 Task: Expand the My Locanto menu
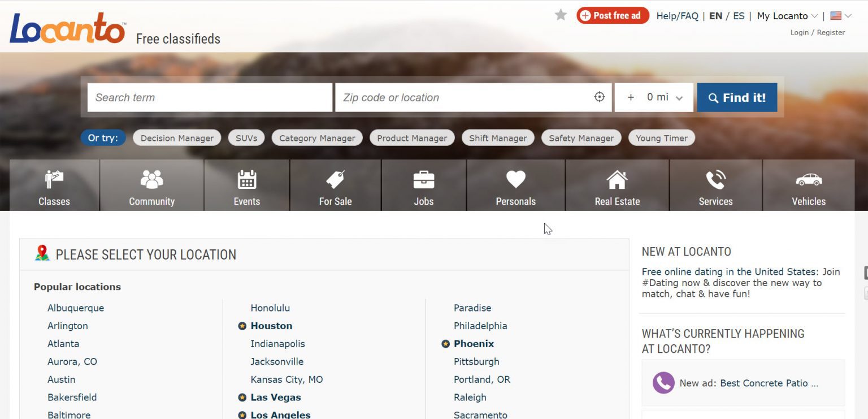point(787,16)
